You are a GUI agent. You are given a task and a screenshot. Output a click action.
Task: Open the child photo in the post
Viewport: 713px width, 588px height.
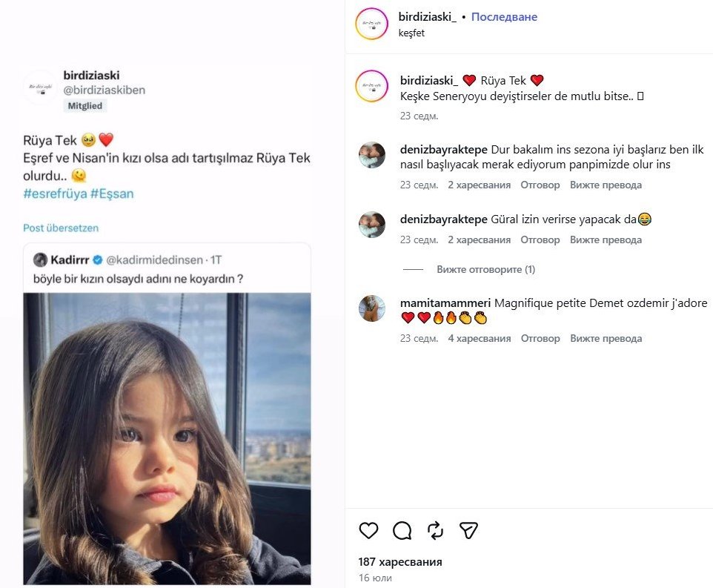(x=167, y=437)
